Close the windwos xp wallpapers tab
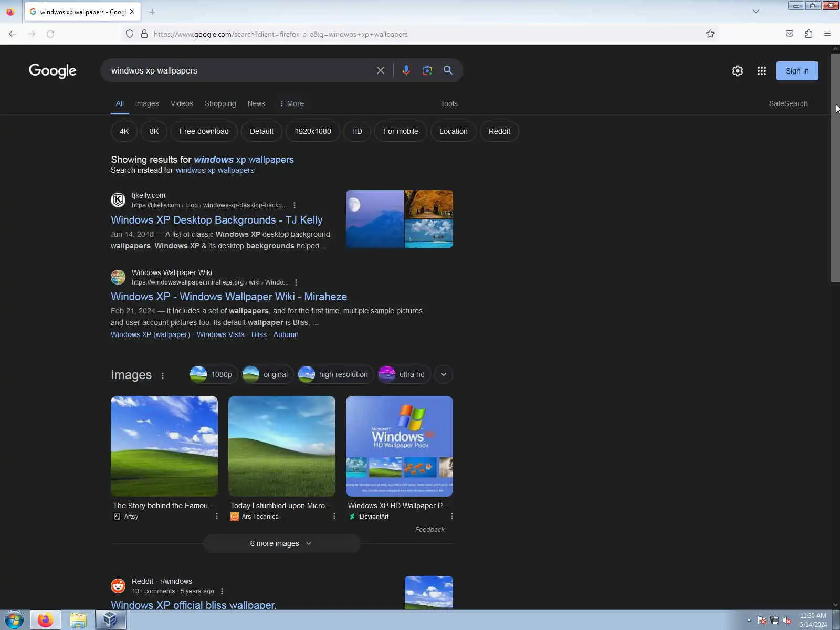 [132, 12]
